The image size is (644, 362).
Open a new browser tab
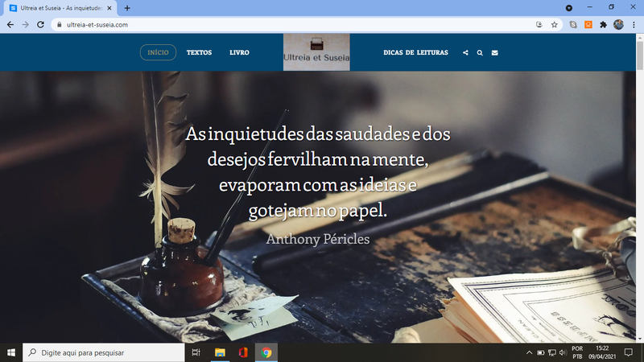(x=127, y=7)
